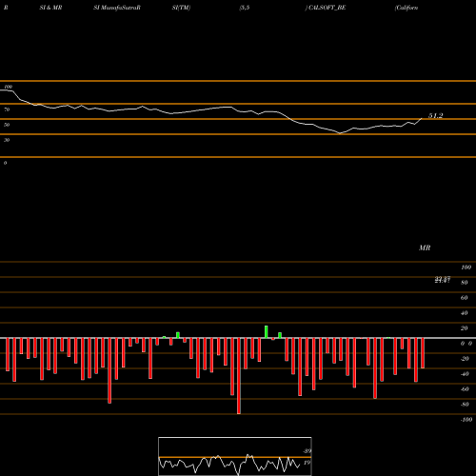Screen dimensions: 476x476
Task: Click the RSI axis label 30
Action: (7, 140)
